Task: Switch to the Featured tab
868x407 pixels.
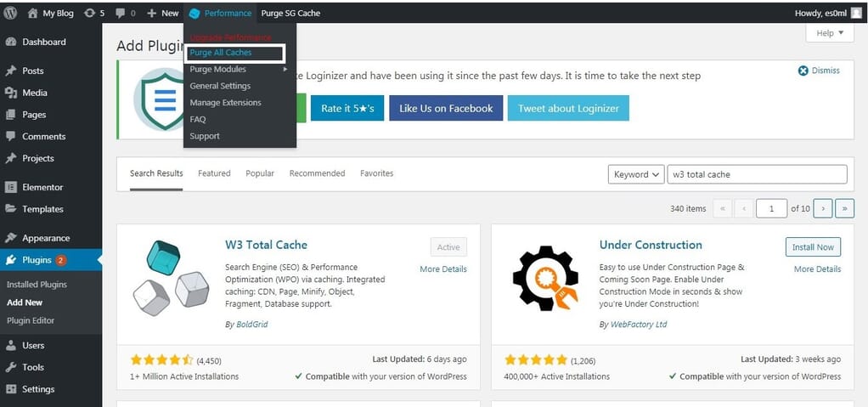Action: pos(214,173)
